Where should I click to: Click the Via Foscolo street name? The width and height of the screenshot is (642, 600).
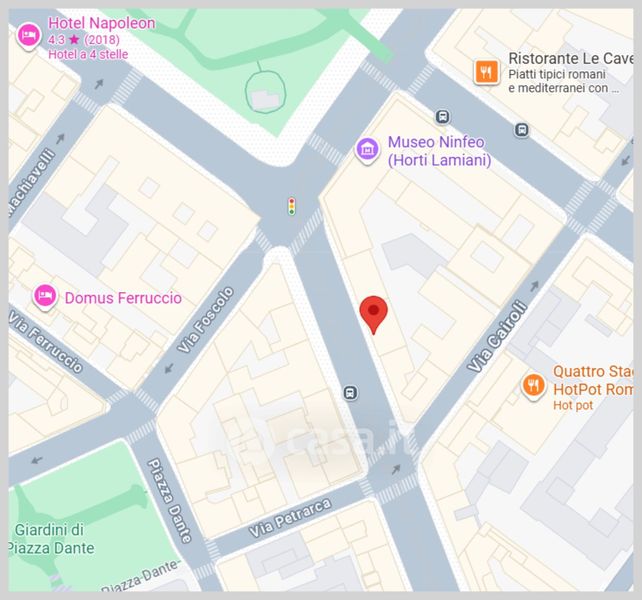206,320
